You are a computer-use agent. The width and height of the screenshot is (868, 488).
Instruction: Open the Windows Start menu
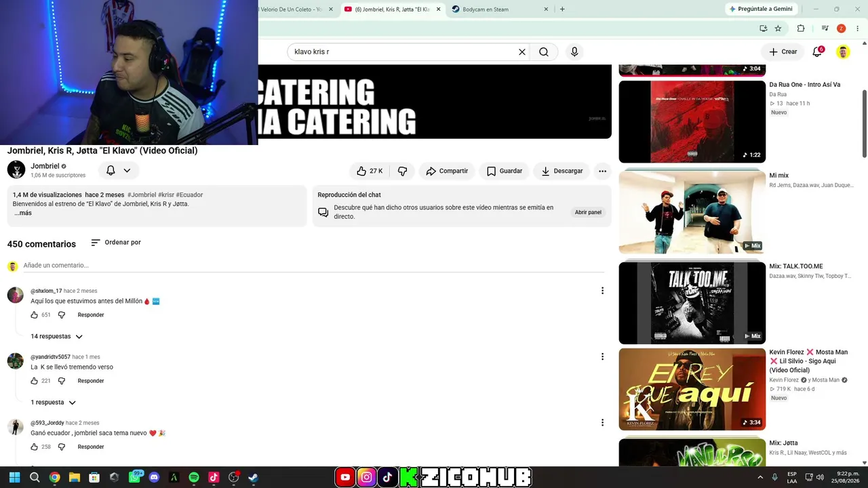[14, 477]
